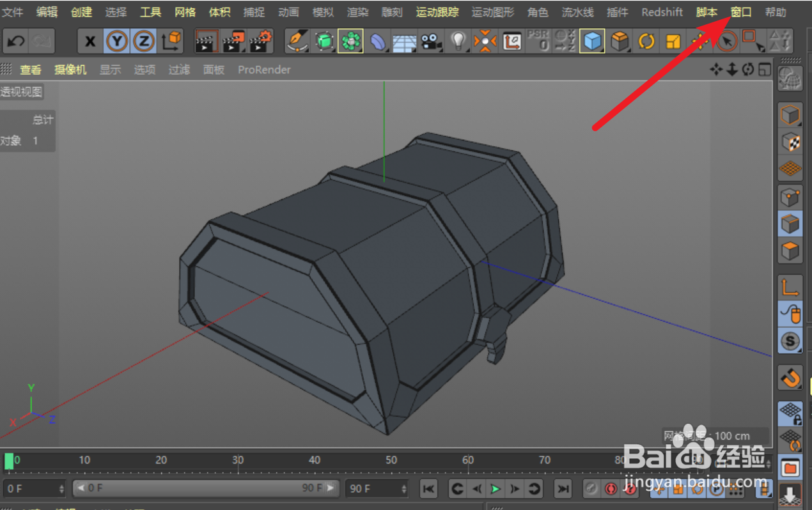Open the viewport 显示 menu
812x510 pixels.
[x=110, y=70]
